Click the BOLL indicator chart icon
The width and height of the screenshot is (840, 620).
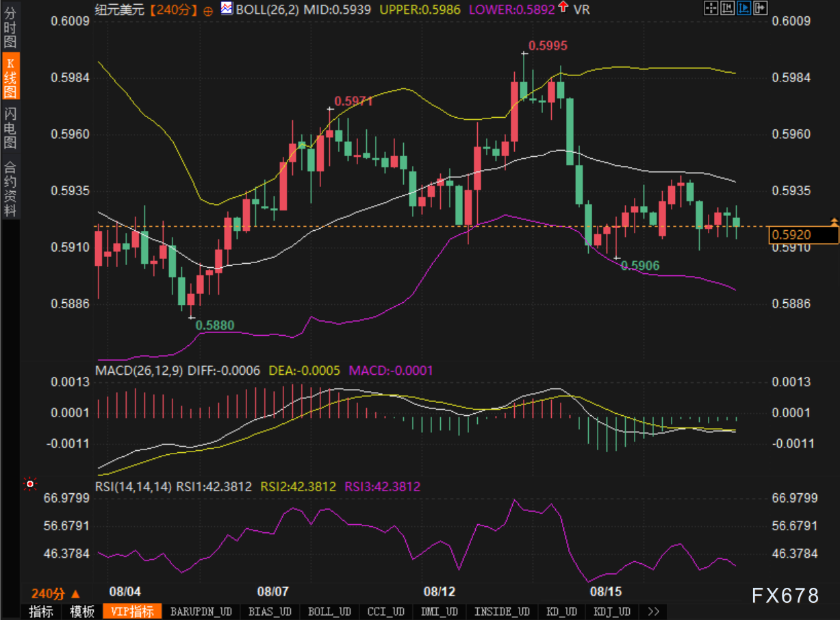tap(227, 9)
